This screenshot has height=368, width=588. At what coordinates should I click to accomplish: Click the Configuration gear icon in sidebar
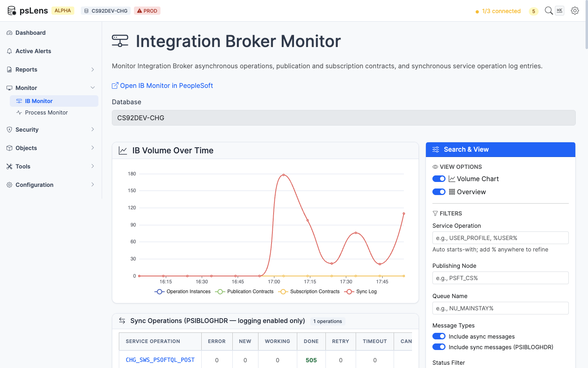(x=9, y=185)
